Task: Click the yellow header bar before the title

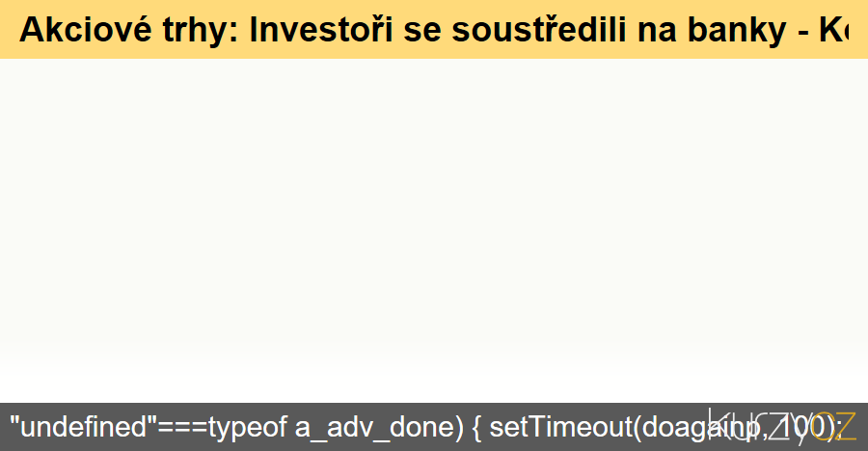Action: [9, 31]
